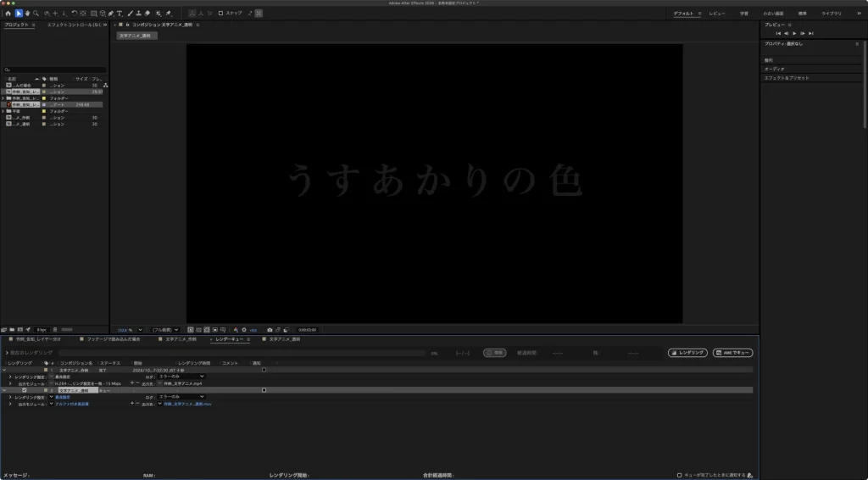
Task: Switch to the レビュー workspace
Action: point(717,14)
